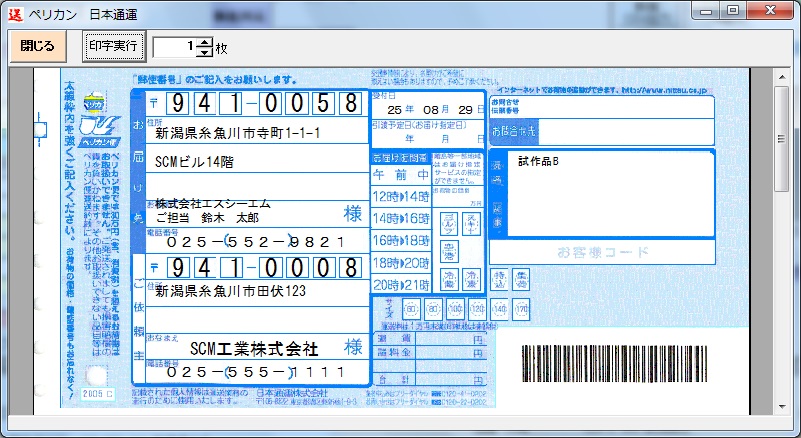This screenshot has width=801, height=438.
Task: Click the print copies number field
Action: tap(174, 47)
